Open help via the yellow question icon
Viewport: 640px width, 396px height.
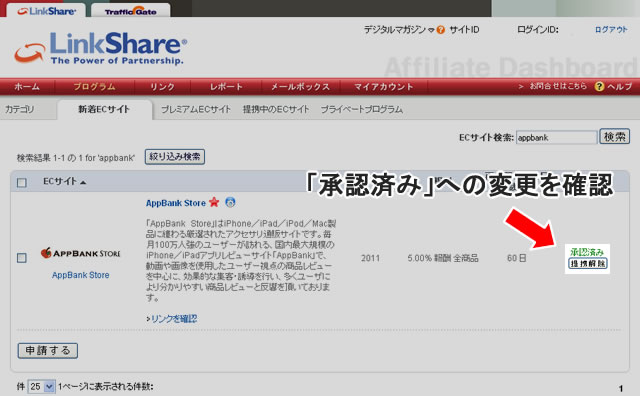[599, 87]
